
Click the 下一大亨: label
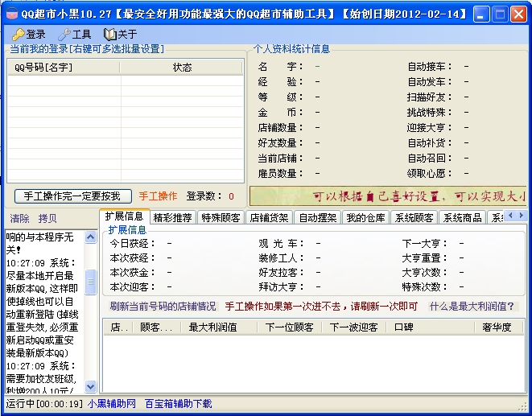425,243
